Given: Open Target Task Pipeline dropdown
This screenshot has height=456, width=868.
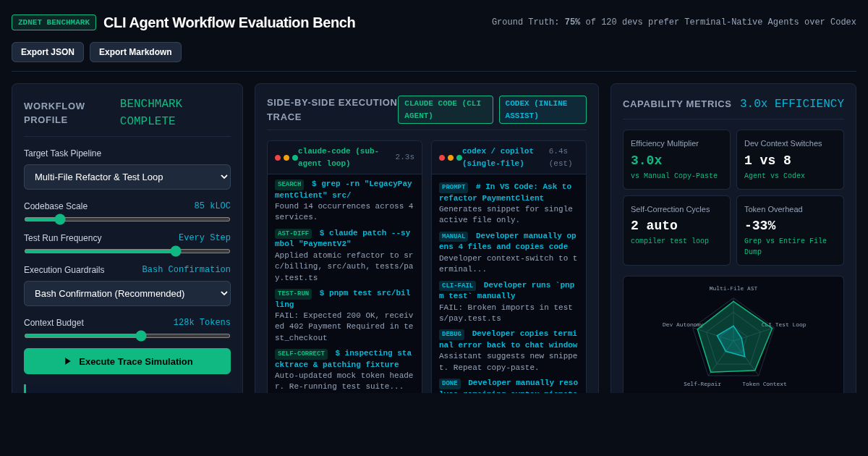Looking at the screenshot, I should (x=127, y=177).
